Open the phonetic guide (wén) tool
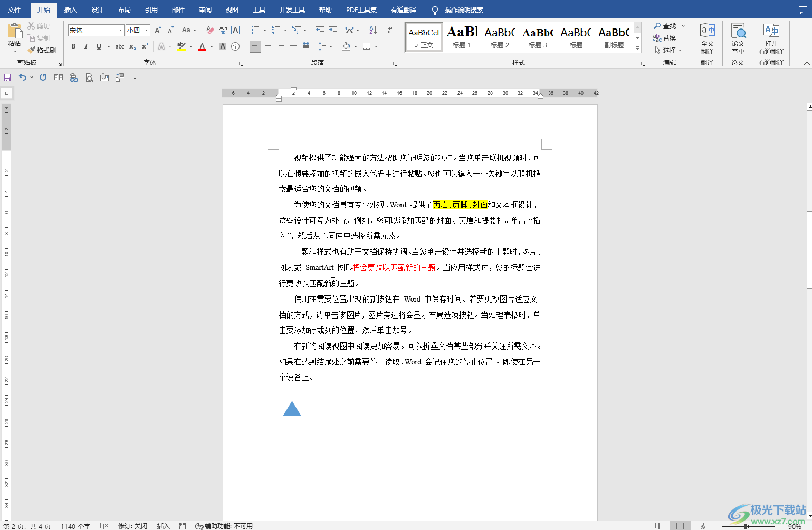The image size is (812, 530). coord(223,30)
